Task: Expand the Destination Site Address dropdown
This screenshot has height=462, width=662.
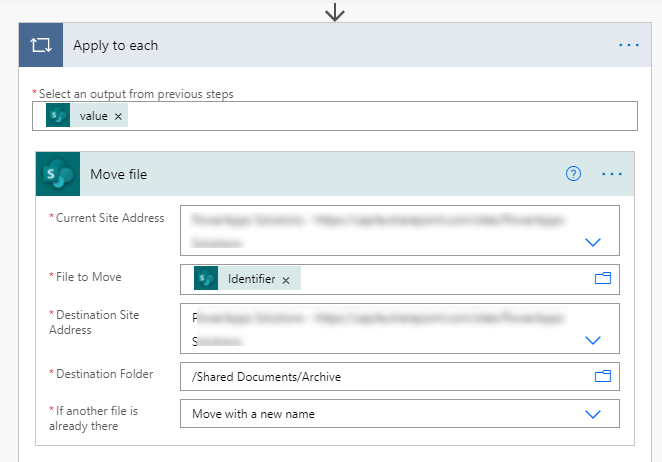Action: tap(593, 340)
